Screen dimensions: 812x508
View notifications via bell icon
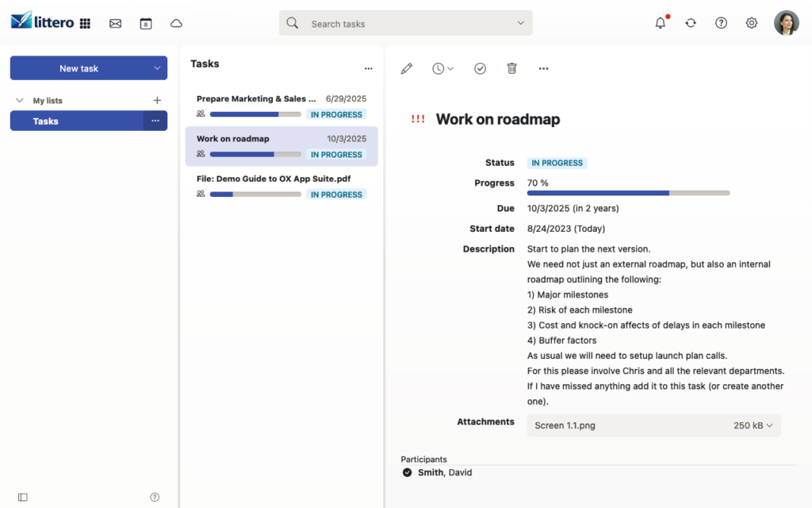[660, 23]
